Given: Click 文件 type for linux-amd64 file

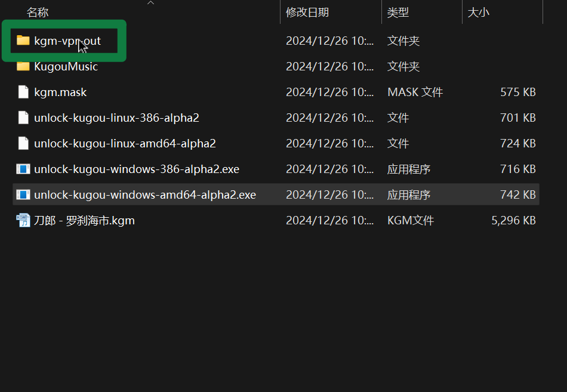Looking at the screenshot, I should click(398, 144).
